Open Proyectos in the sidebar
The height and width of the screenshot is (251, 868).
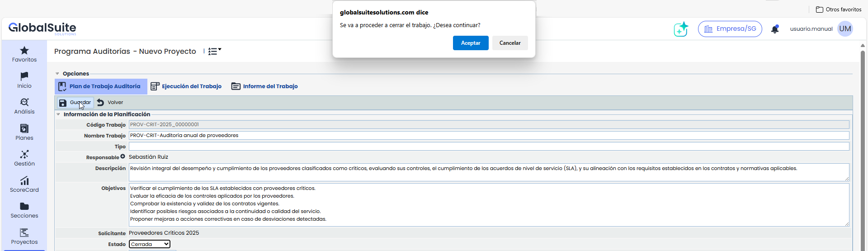[24, 233]
